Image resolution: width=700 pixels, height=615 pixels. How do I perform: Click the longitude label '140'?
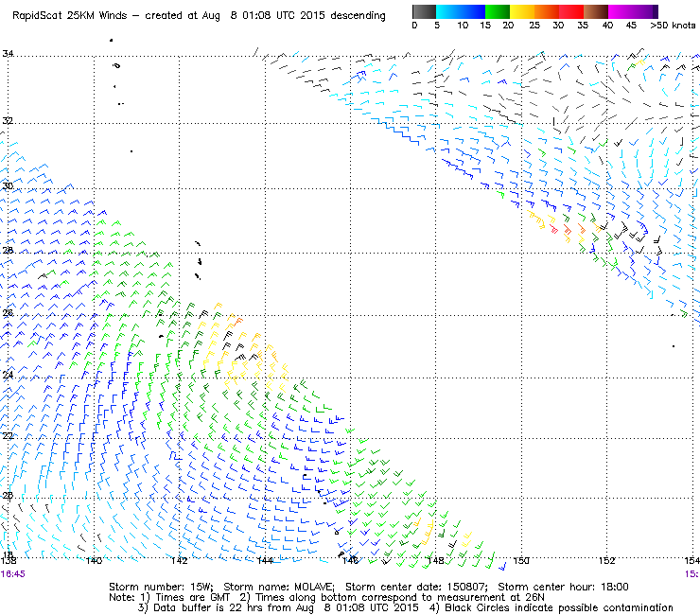94,560
